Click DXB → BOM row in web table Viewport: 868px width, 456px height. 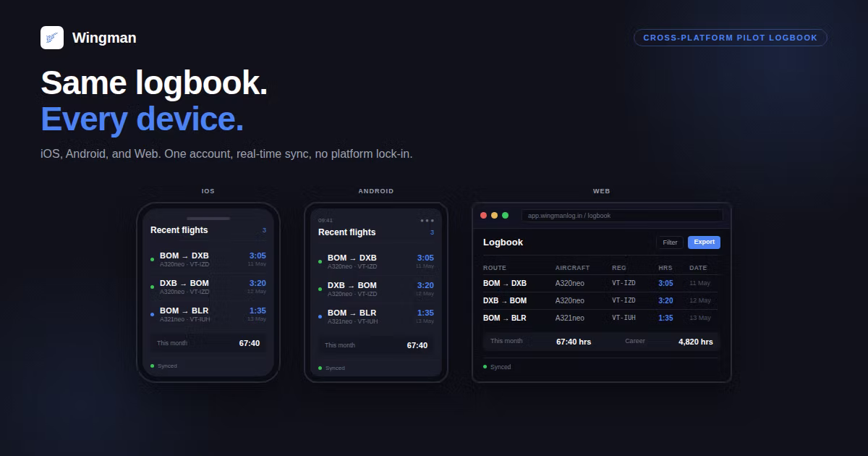tap(601, 300)
